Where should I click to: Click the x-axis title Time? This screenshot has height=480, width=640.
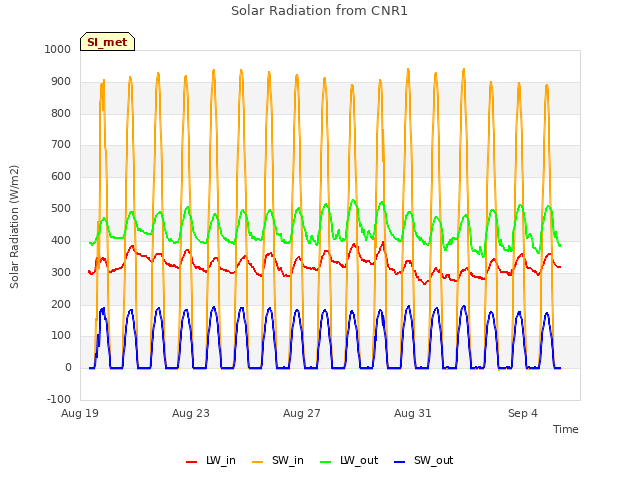[565, 429]
